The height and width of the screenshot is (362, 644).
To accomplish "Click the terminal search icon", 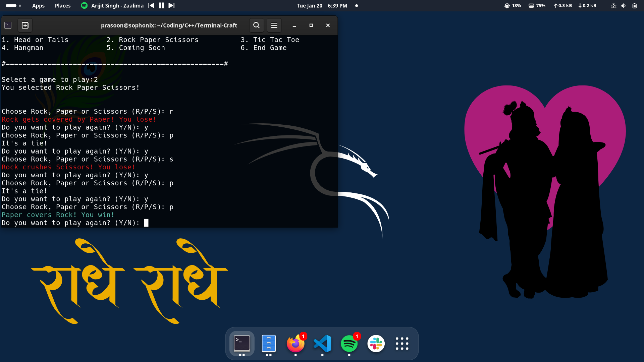I will click(x=256, y=25).
